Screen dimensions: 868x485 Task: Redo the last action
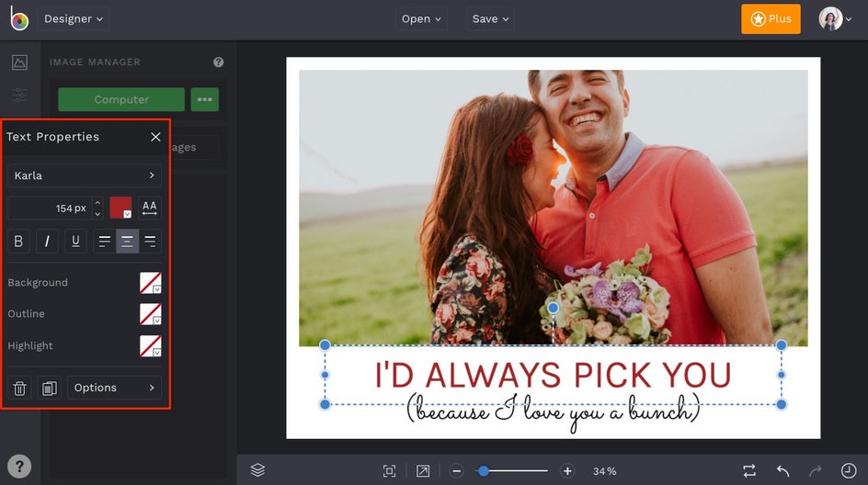pos(816,470)
